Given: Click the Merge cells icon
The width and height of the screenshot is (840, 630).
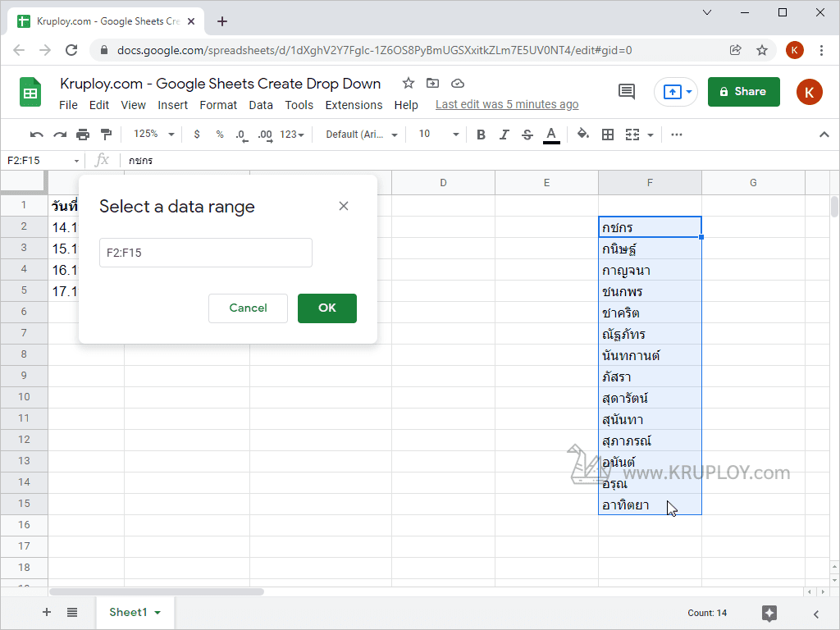Looking at the screenshot, I should click(632, 135).
